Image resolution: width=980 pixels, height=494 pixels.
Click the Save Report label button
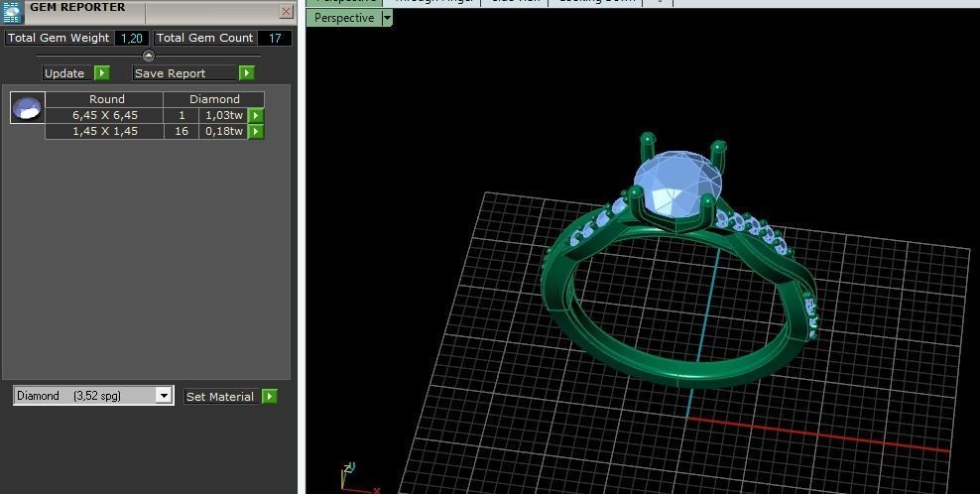click(185, 73)
